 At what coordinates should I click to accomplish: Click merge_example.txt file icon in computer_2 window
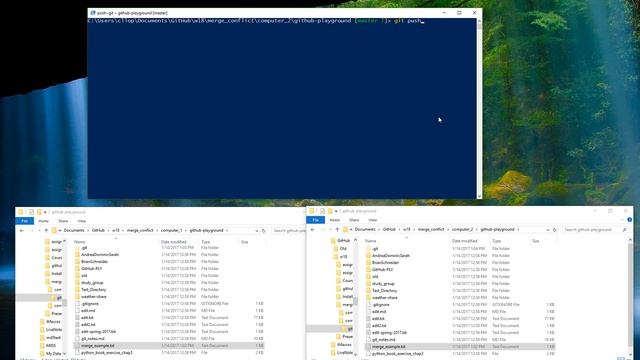(x=368, y=347)
